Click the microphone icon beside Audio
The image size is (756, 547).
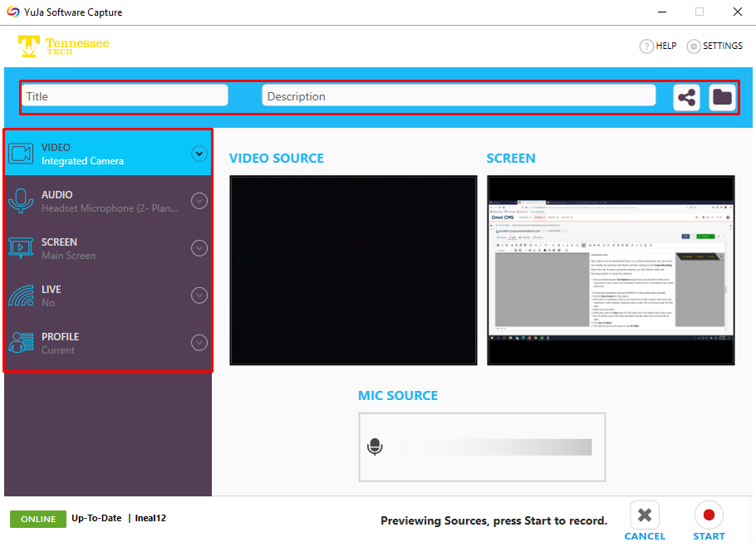[x=20, y=201]
